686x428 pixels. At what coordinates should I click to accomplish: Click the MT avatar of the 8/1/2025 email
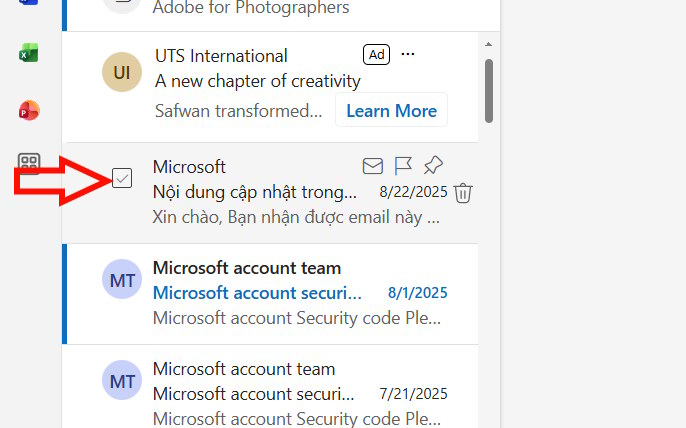tap(122, 279)
